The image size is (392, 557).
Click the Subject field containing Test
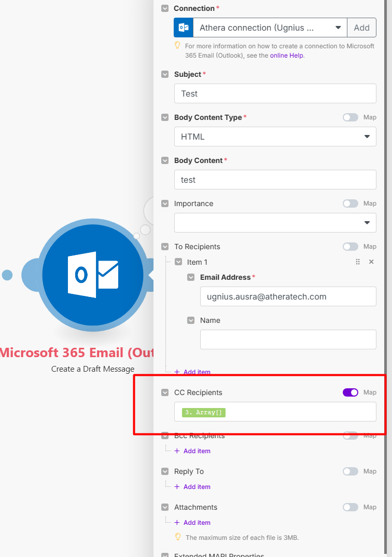pos(275,94)
